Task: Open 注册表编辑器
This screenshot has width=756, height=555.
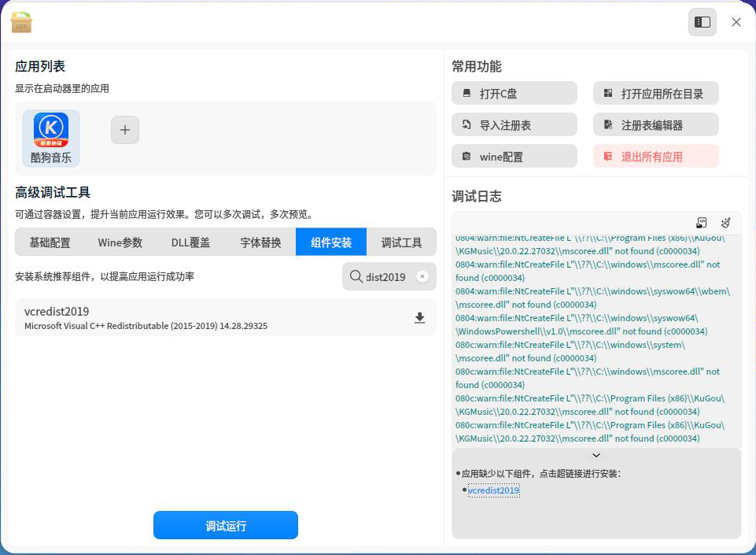Action: tap(656, 125)
